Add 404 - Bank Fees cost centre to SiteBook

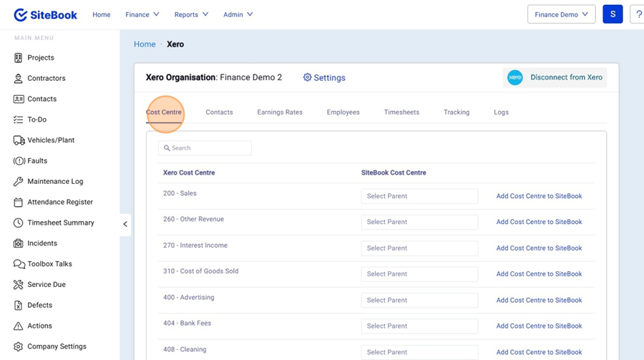[539, 326]
